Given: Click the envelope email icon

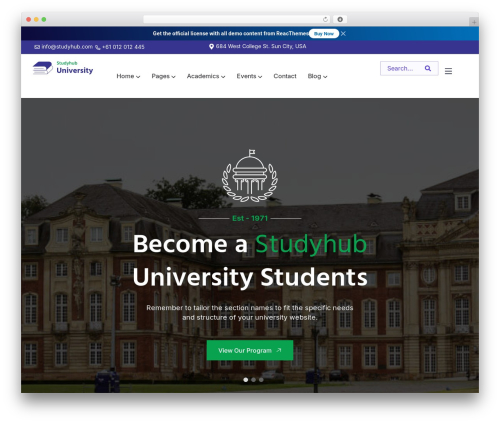Looking at the screenshot, I should pyautogui.click(x=37, y=47).
